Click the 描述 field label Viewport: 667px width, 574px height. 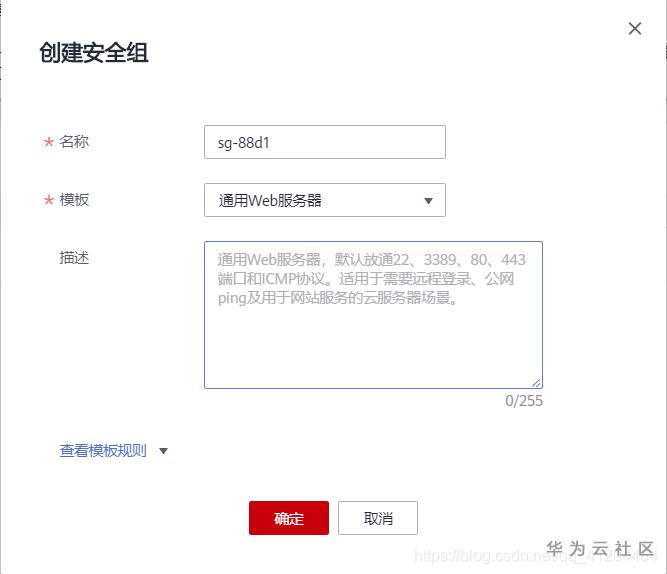coord(74,257)
